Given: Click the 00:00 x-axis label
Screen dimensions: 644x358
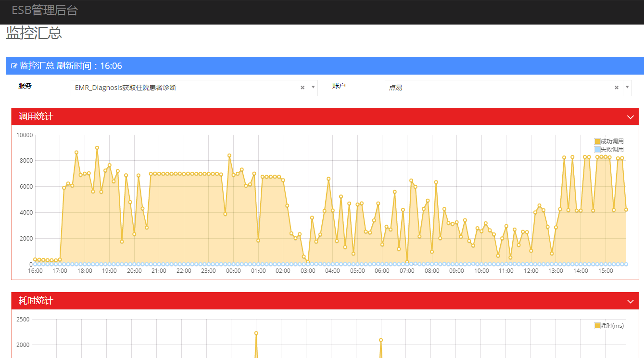Looking at the screenshot, I should 233,271.
